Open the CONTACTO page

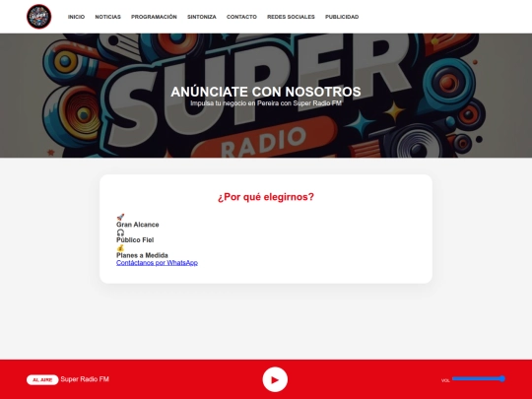241,17
